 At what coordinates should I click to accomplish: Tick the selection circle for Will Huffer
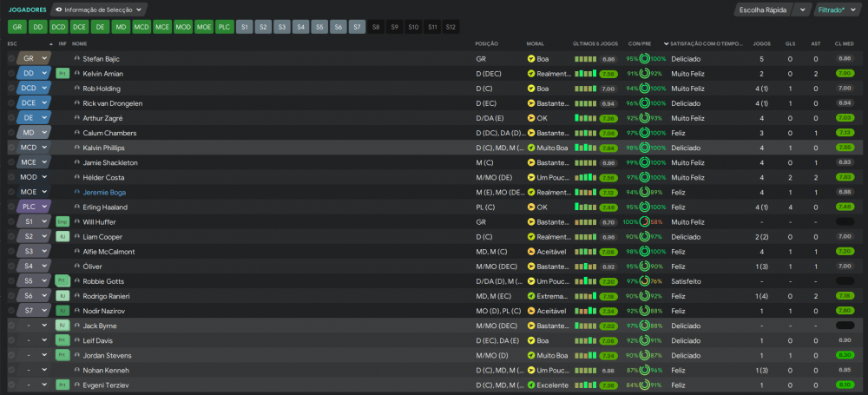coord(11,222)
